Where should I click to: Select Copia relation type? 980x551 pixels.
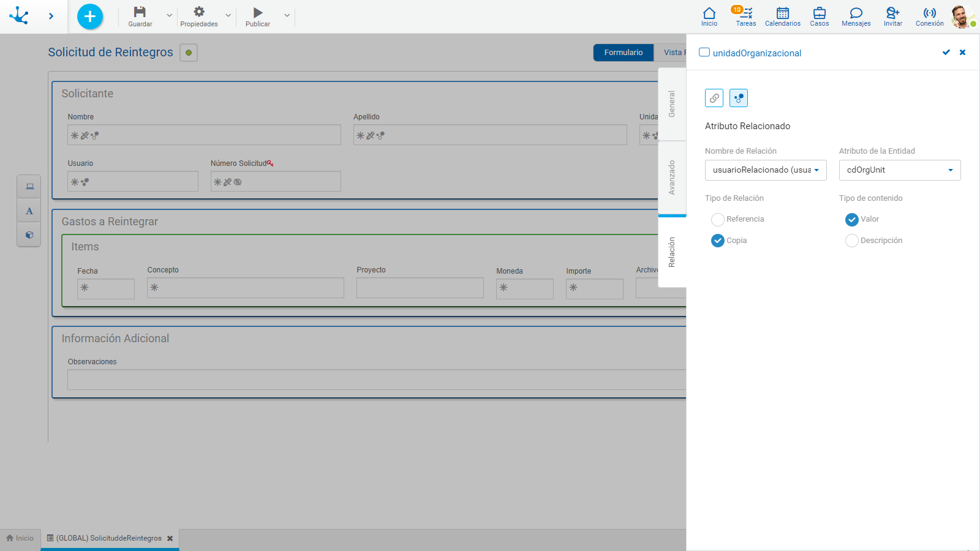pyautogui.click(x=718, y=241)
